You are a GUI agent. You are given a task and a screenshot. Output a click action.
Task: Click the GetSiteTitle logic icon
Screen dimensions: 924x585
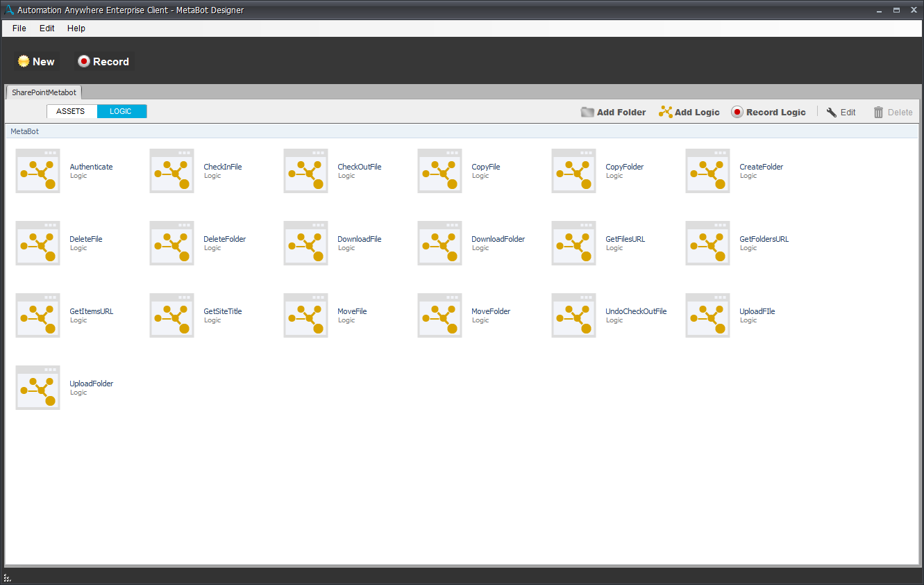pos(171,315)
